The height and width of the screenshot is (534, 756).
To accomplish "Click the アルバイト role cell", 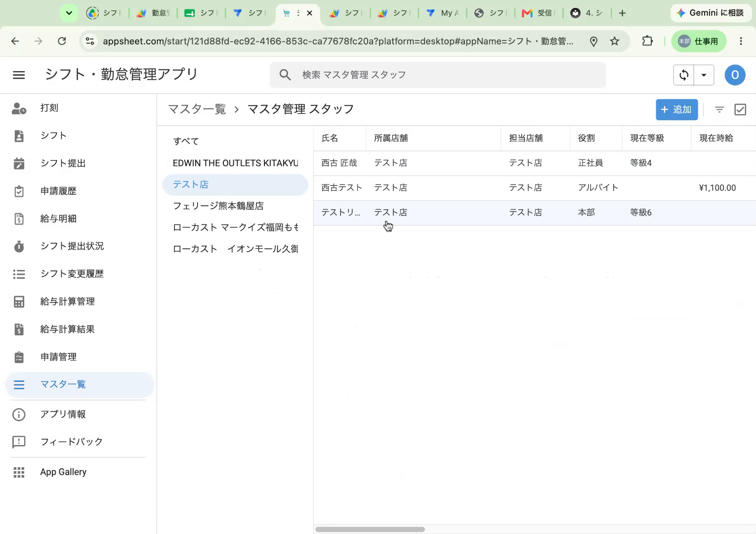I will pos(598,188).
